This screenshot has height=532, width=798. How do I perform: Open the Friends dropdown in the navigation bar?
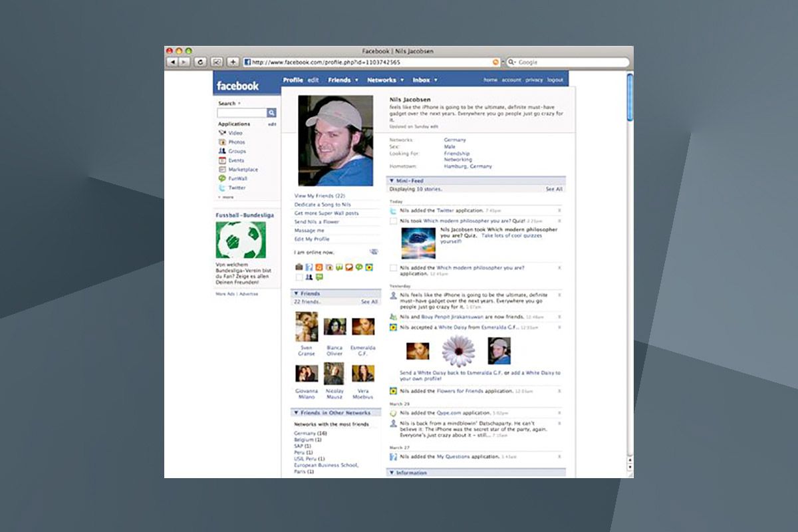pyautogui.click(x=339, y=79)
